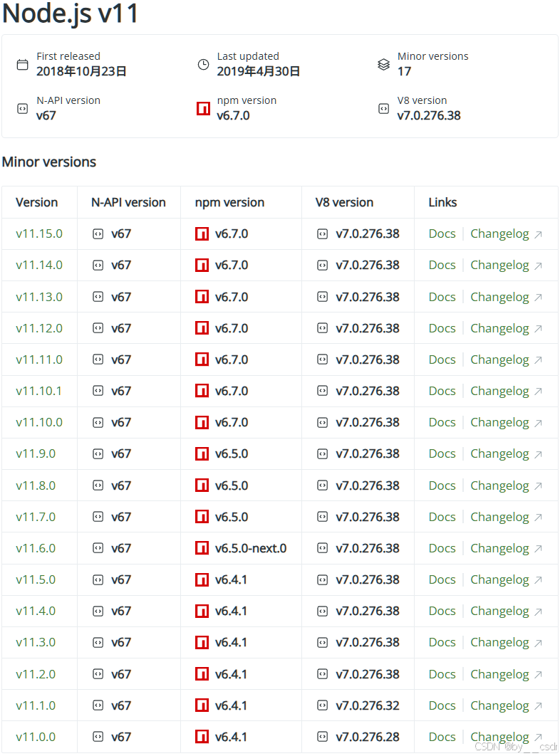Open the Changelog for v11.14.0
Image resolution: width=560 pixels, height=756 pixels.
pyautogui.click(x=500, y=266)
